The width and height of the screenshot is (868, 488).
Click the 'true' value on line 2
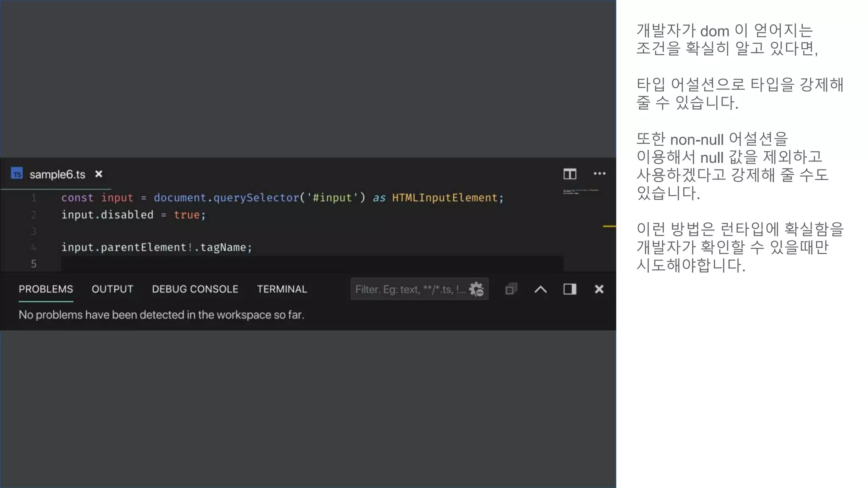coord(186,215)
